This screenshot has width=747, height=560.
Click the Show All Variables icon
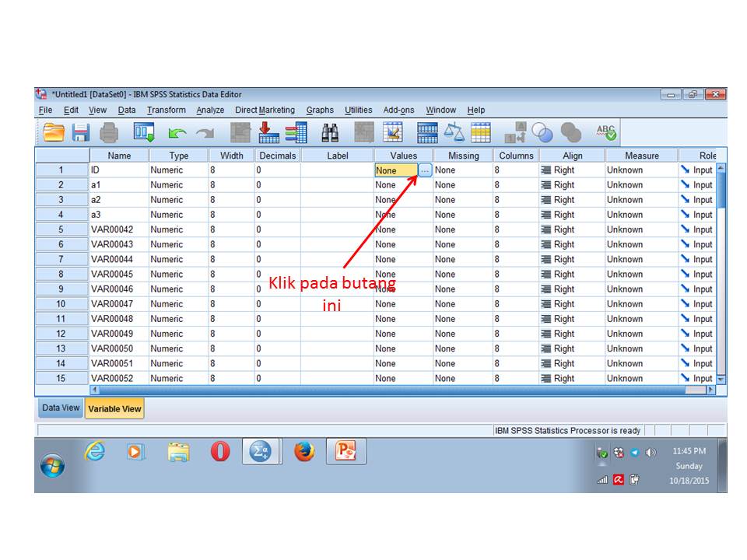[570, 133]
